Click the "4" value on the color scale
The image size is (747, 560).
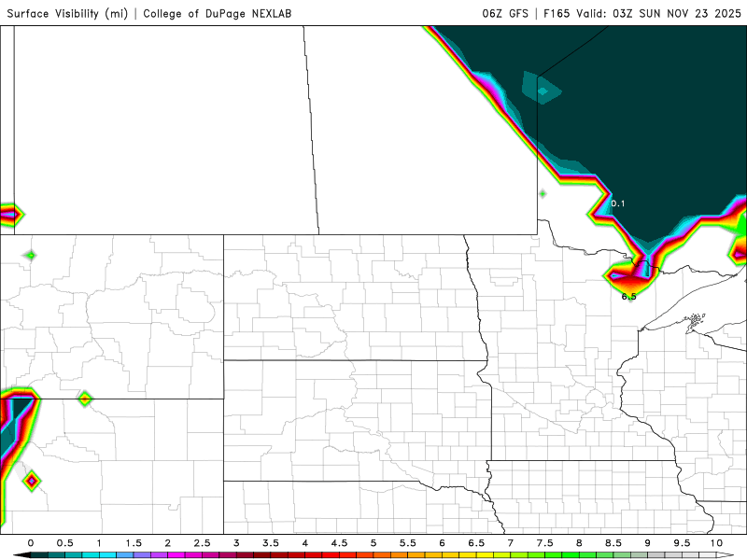click(305, 543)
